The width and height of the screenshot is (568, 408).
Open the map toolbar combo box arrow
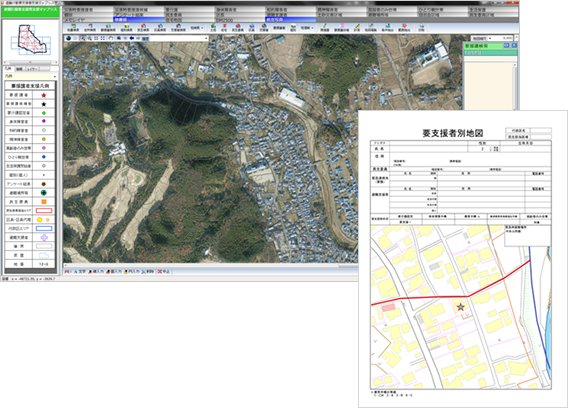(x=206, y=38)
